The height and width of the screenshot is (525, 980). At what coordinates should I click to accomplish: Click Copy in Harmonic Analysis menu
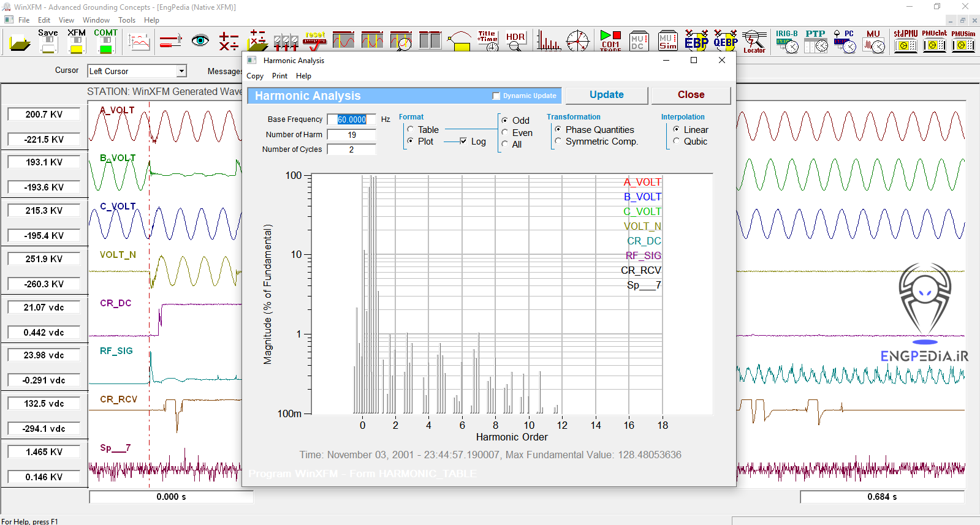tap(255, 76)
